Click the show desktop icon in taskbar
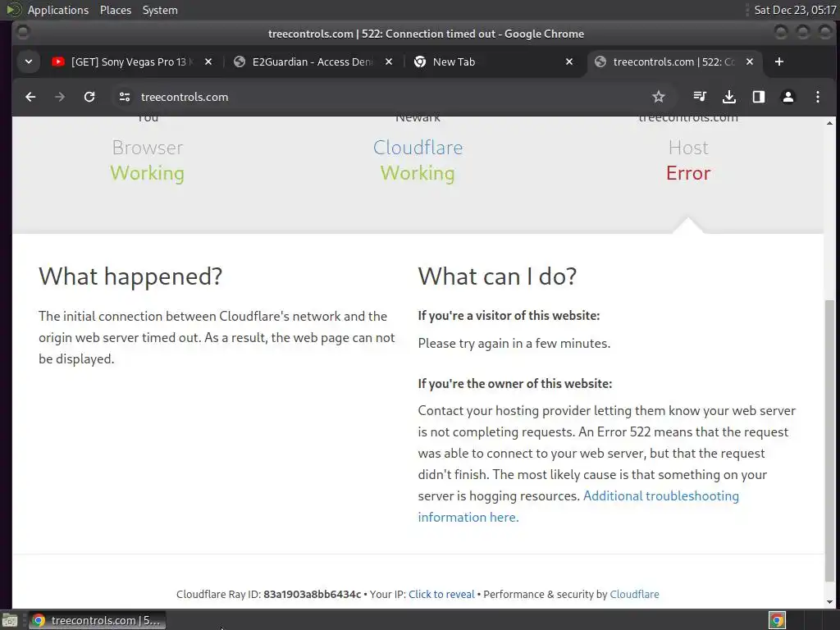Screen dimensions: 840x630 [10, 621]
